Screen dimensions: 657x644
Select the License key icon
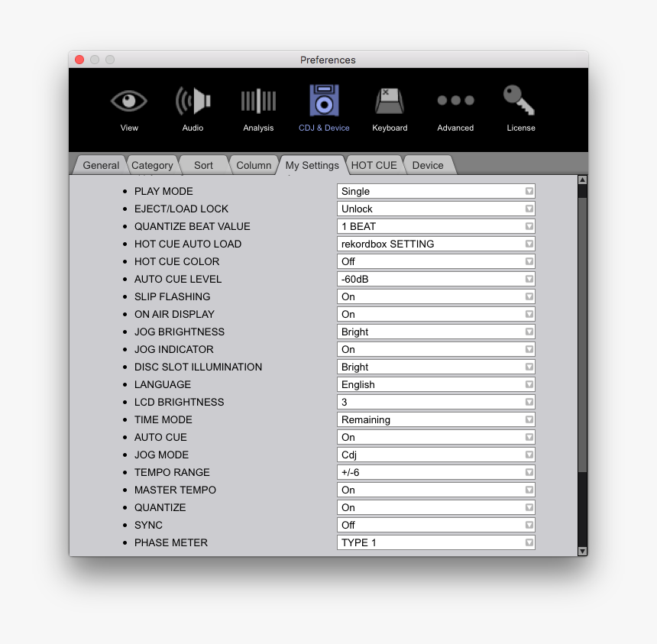[x=520, y=107]
